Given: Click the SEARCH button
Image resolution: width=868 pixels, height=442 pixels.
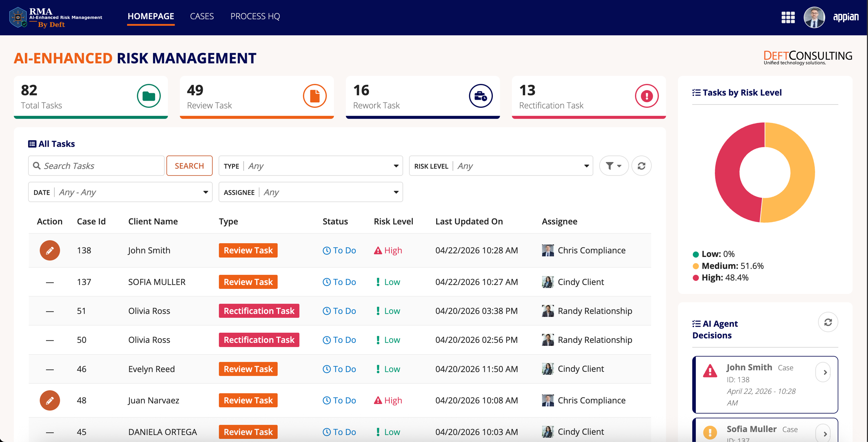Looking at the screenshot, I should tap(189, 166).
